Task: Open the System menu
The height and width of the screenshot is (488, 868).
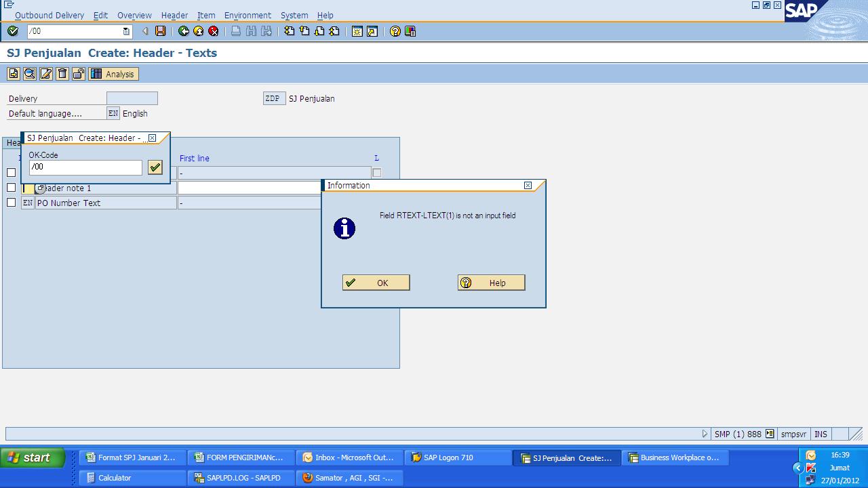Action: click(294, 15)
